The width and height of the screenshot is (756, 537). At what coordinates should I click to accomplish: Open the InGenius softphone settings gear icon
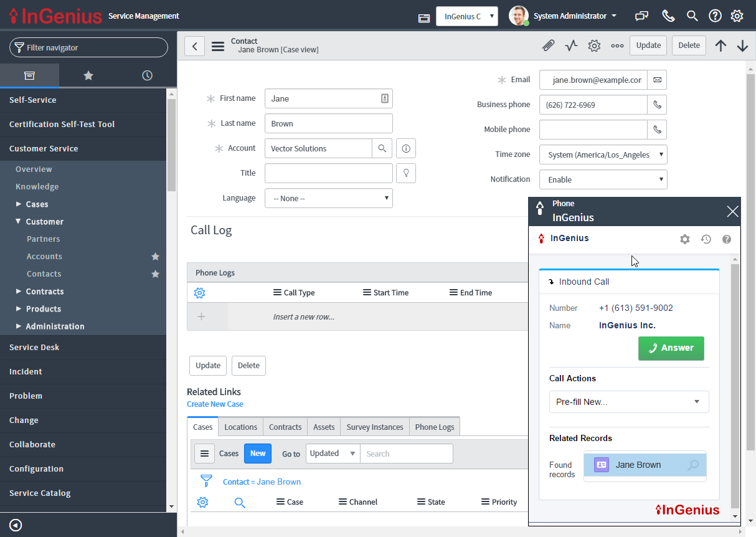pyautogui.click(x=685, y=239)
